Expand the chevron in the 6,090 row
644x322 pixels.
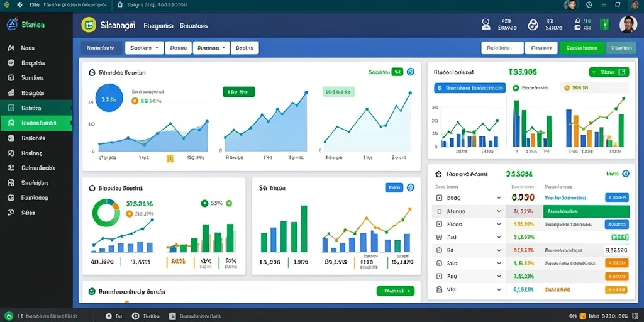[499, 197]
